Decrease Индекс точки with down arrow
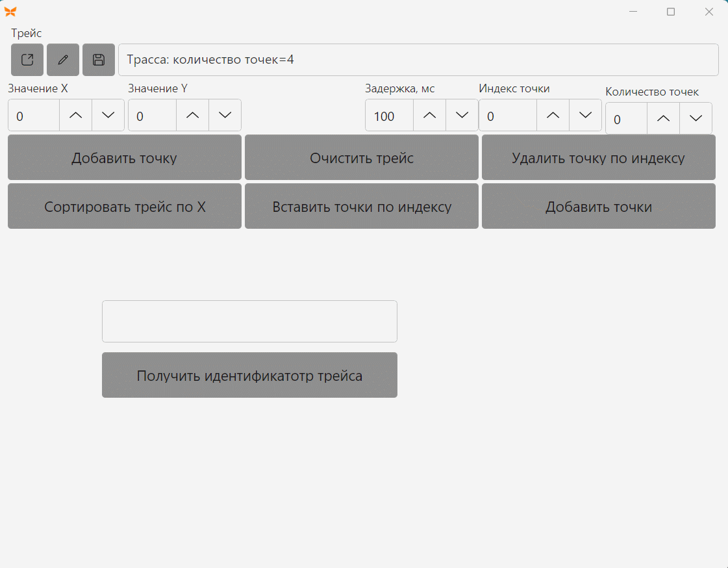This screenshot has width=728, height=568. click(x=586, y=115)
